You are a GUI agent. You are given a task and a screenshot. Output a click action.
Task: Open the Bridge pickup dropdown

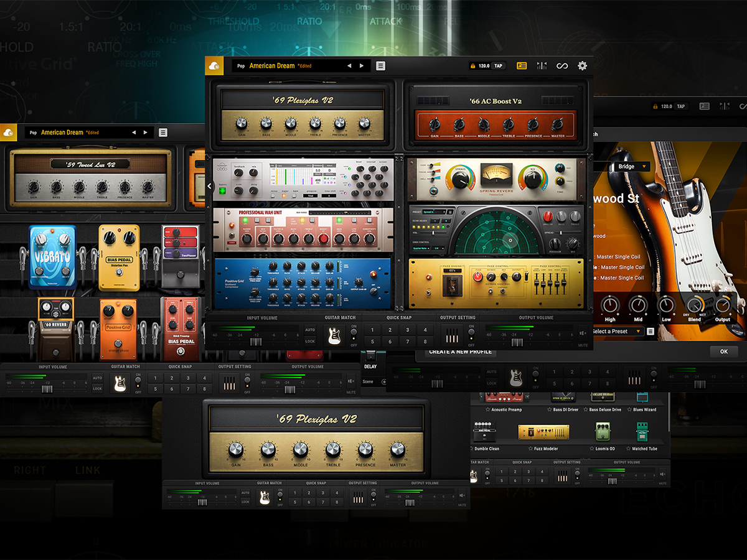point(632,167)
